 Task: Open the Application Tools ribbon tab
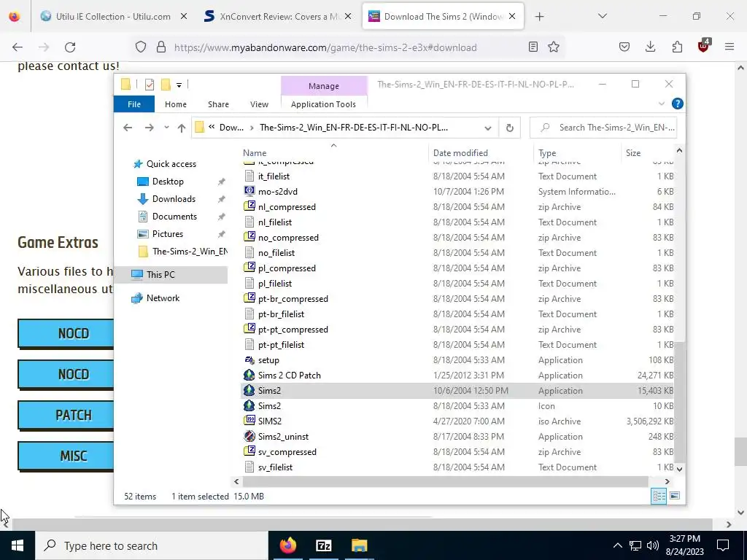click(323, 104)
